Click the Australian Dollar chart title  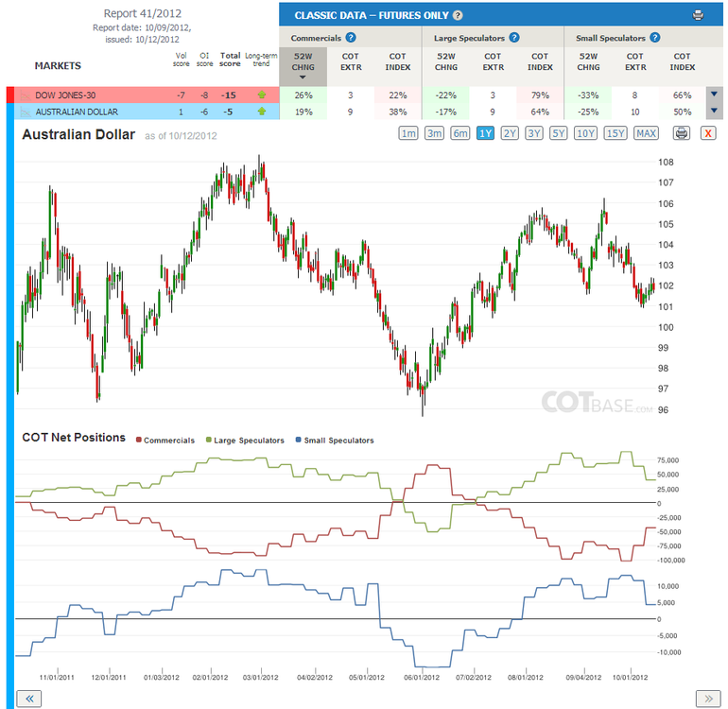[x=78, y=134]
